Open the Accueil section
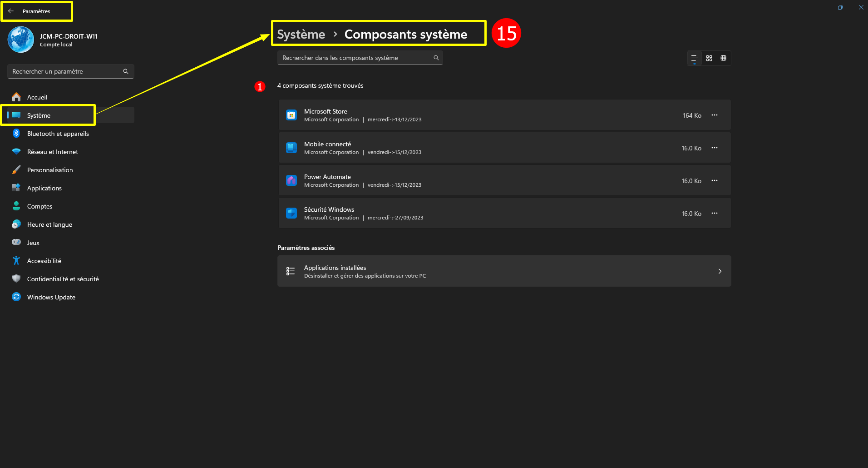 [x=71, y=97]
